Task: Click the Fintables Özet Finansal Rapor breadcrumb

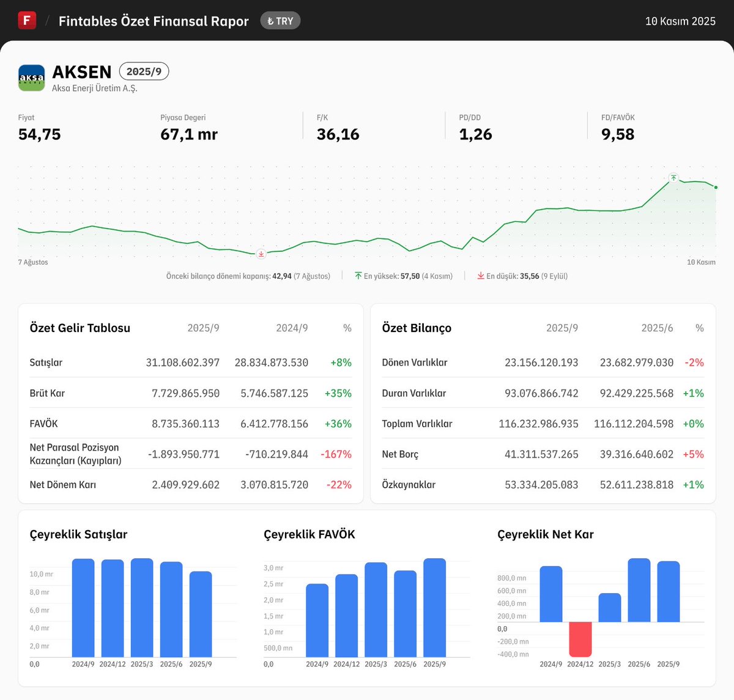Action: 153,20
